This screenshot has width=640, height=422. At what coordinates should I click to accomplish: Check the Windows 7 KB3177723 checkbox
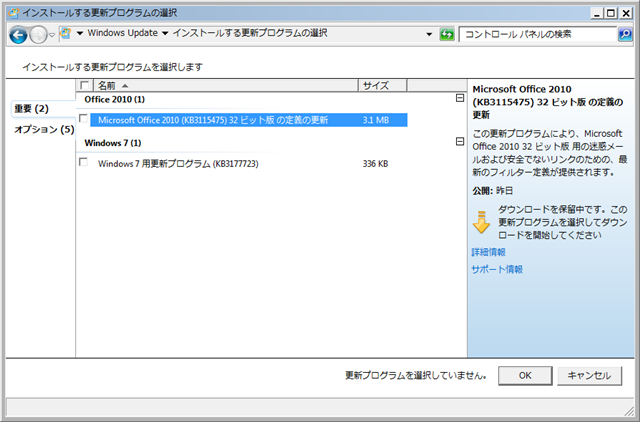click(83, 162)
